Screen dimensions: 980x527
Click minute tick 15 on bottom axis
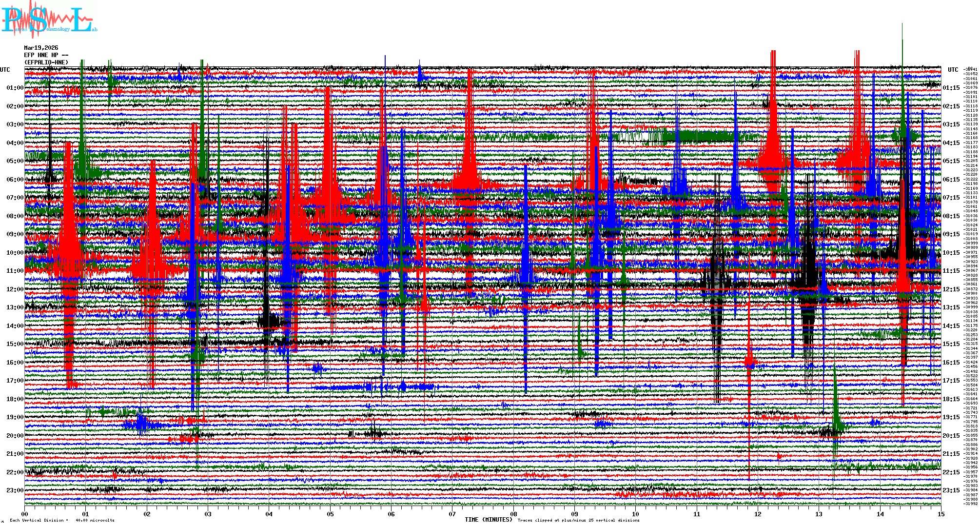tap(941, 514)
